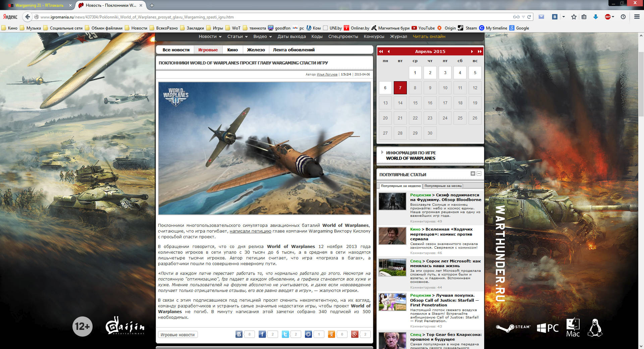644x349 pixels.
Task: Expand popular articles with plus toggle
Action: coord(473,173)
